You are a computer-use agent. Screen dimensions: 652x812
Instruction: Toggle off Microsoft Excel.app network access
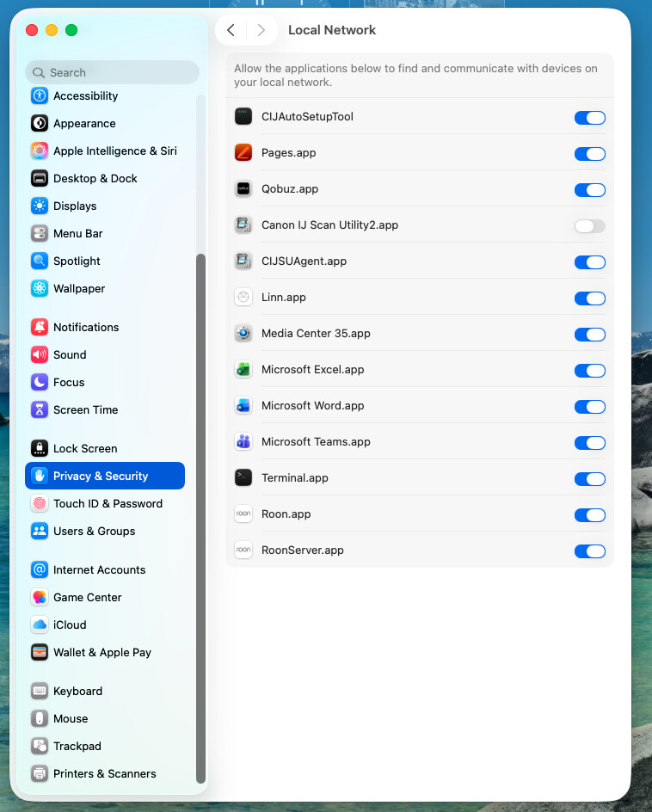[590, 370]
